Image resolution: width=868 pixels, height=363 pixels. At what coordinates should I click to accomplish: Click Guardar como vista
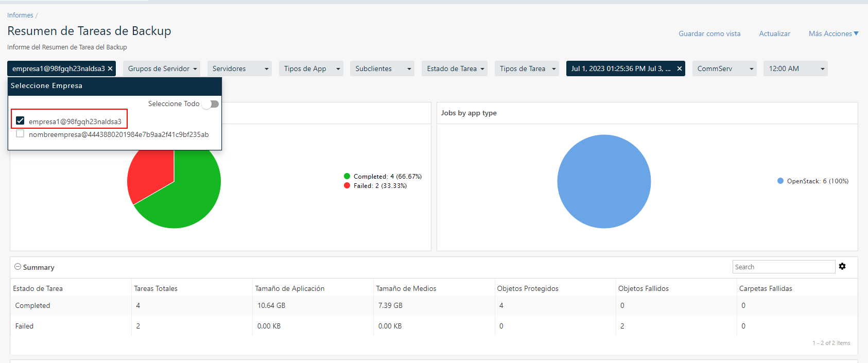(x=709, y=33)
